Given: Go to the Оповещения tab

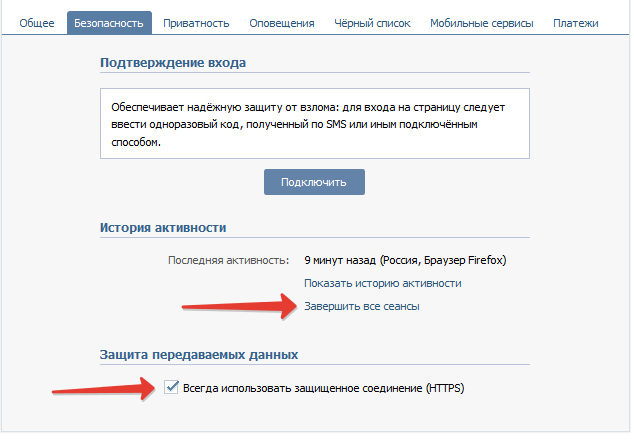Looking at the screenshot, I should coord(281,22).
